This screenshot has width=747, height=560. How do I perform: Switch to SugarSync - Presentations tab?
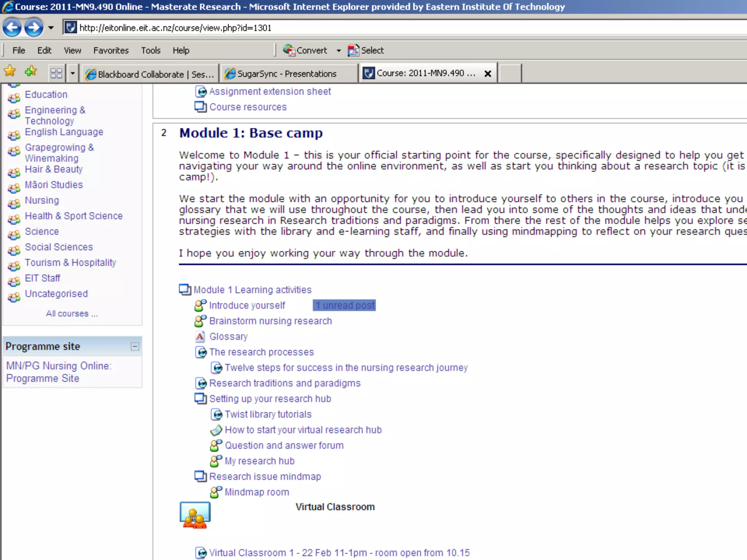pos(287,74)
